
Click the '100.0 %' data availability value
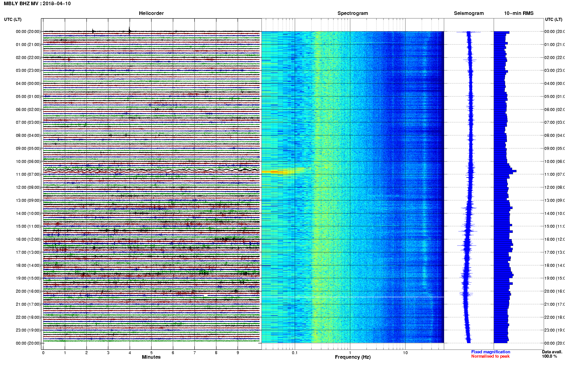[549, 356]
